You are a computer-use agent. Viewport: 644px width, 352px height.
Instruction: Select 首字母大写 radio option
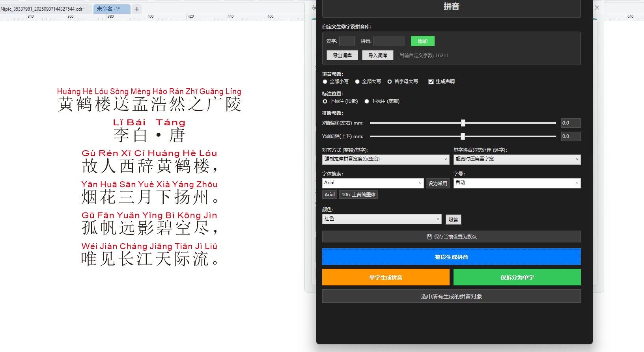pos(403,82)
